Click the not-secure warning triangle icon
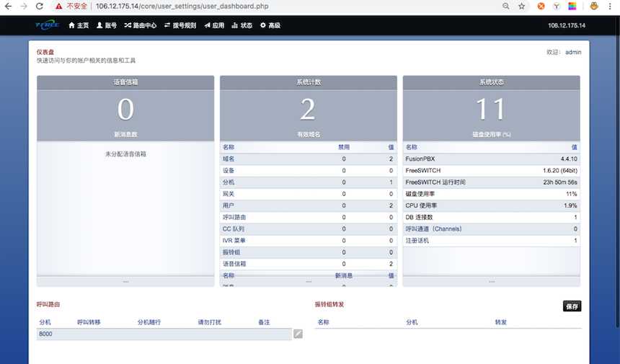The image size is (620, 364). pos(58,6)
